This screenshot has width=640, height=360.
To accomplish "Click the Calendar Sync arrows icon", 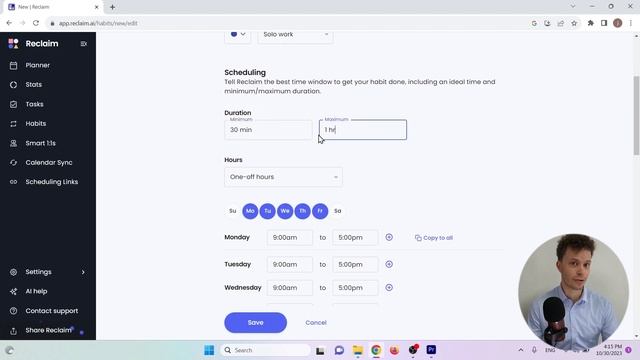I will 13,162.
